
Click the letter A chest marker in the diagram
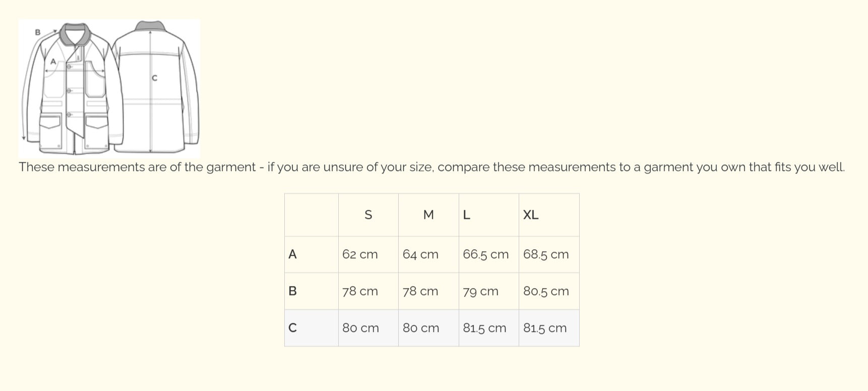[x=53, y=62]
